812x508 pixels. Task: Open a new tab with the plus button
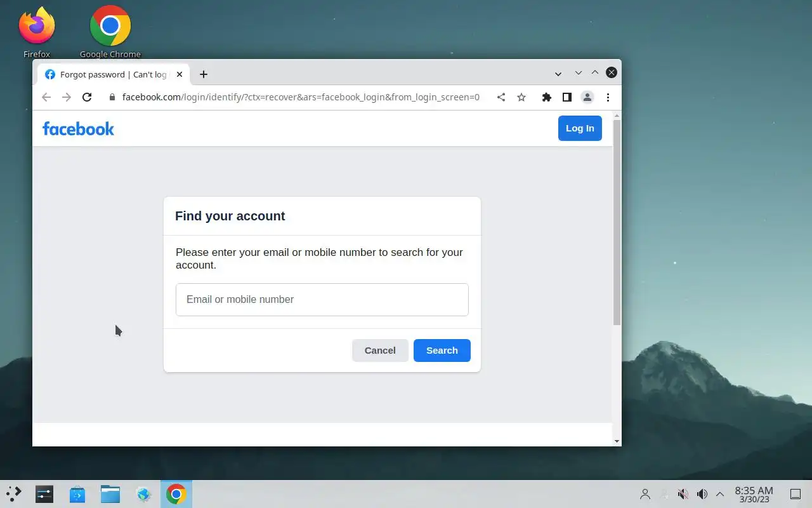click(204, 74)
